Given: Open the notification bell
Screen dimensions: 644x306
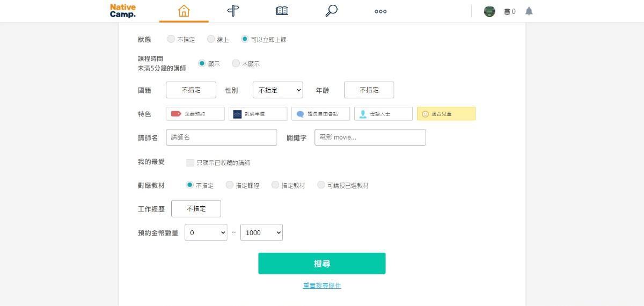Looking at the screenshot, I should coord(529,11).
